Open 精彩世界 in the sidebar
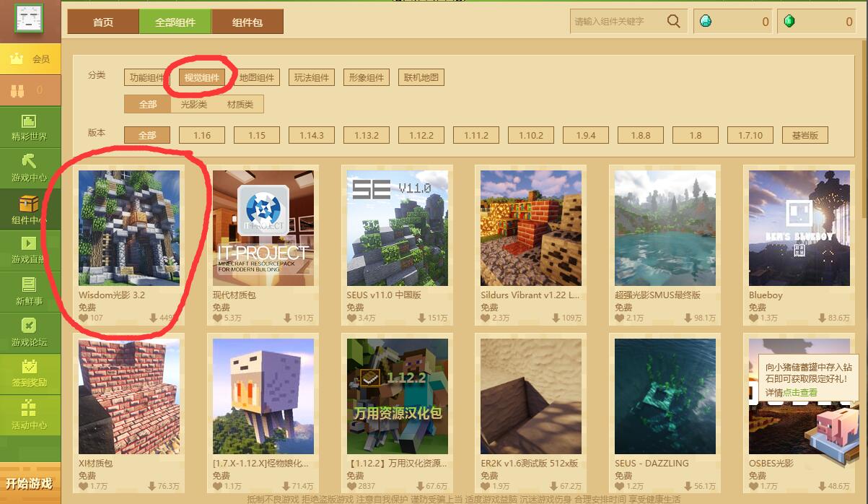The width and height of the screenshot is (868, 504). click(30, 128)
